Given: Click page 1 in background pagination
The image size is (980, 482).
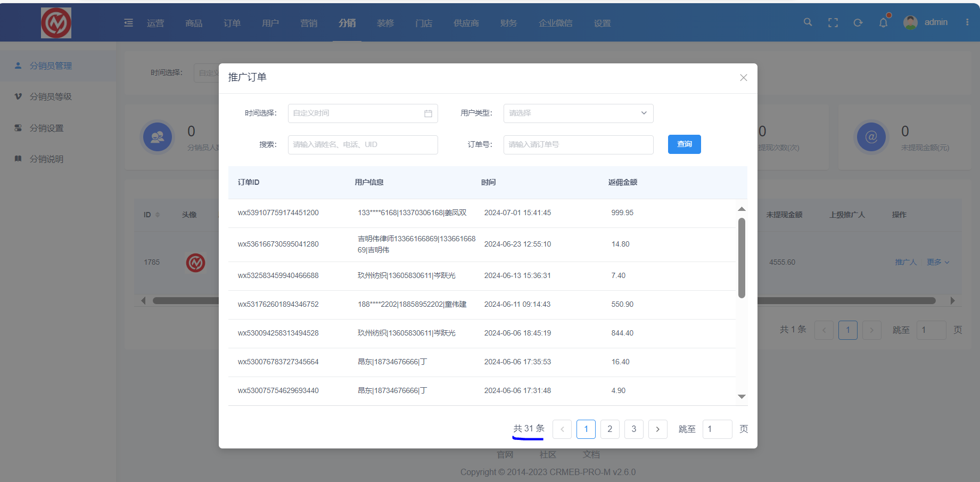Looking at the screenshot, I should 848,330.
